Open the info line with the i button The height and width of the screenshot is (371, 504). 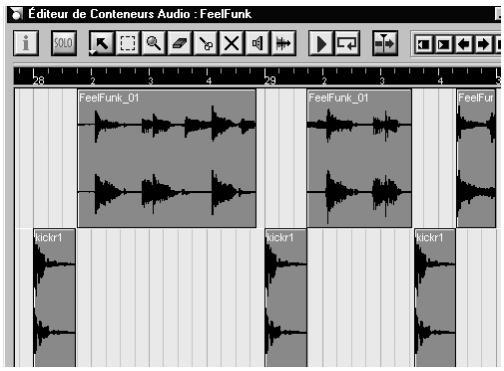(26, 43)
